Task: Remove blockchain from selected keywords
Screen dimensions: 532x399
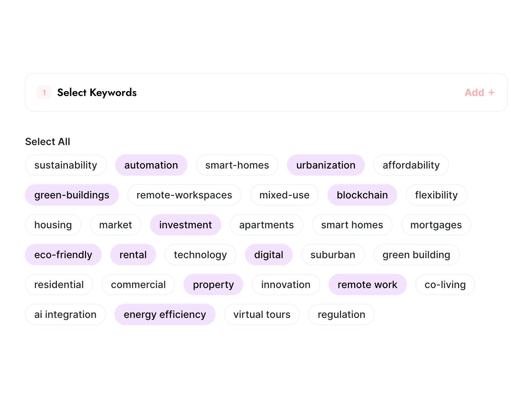Action: coord(362,195)
